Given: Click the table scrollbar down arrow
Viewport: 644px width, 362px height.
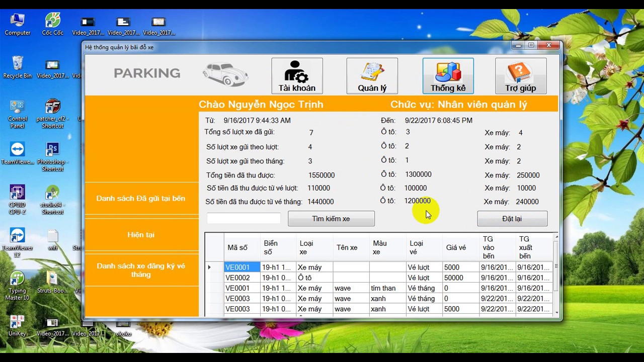Looking at the screenshot, I should [556, 313].
